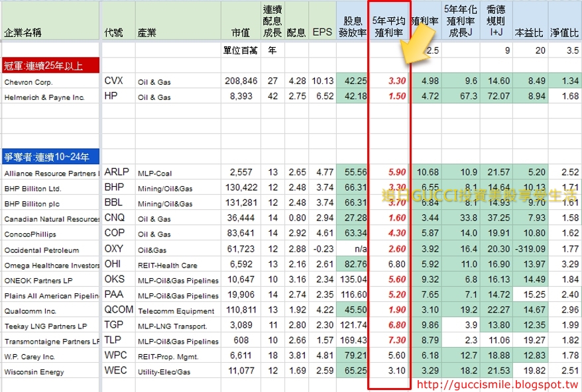Viewport: 582px width, 392px height.
Task: Click the 135.04 payout ratio cell
Action: click(353, 279)
